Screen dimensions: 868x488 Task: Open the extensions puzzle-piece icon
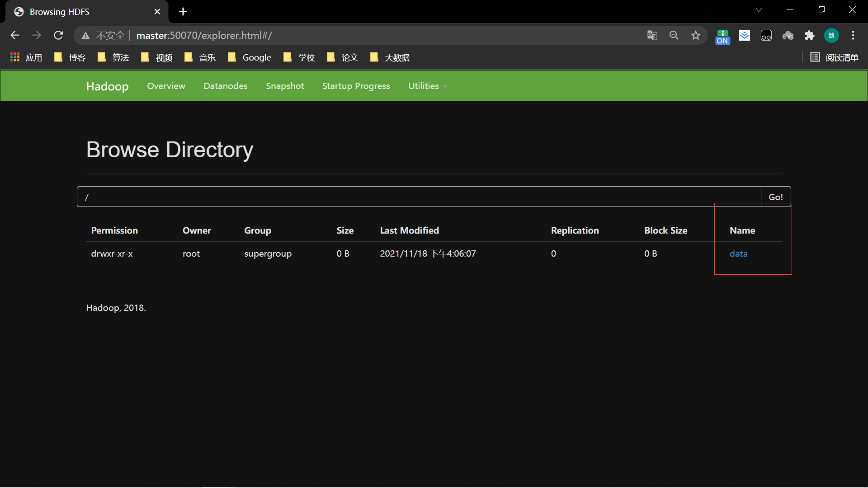[809, 35]
